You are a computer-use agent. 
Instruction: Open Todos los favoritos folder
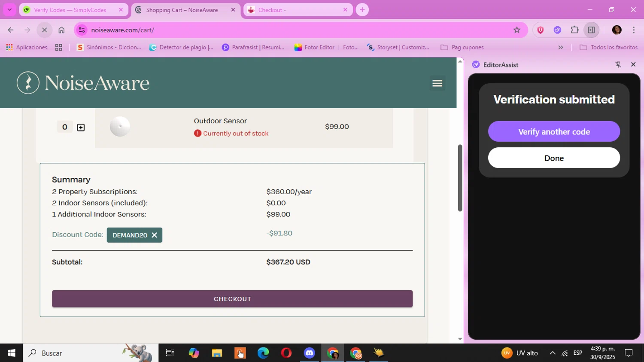click(x=608, y=47)
